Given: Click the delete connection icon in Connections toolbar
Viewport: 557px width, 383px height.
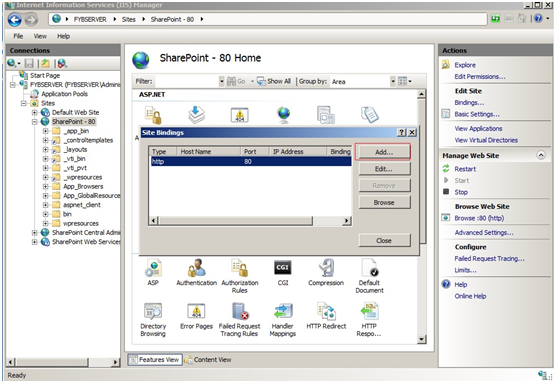Looking at the screenshot, I should pos(62,64).
